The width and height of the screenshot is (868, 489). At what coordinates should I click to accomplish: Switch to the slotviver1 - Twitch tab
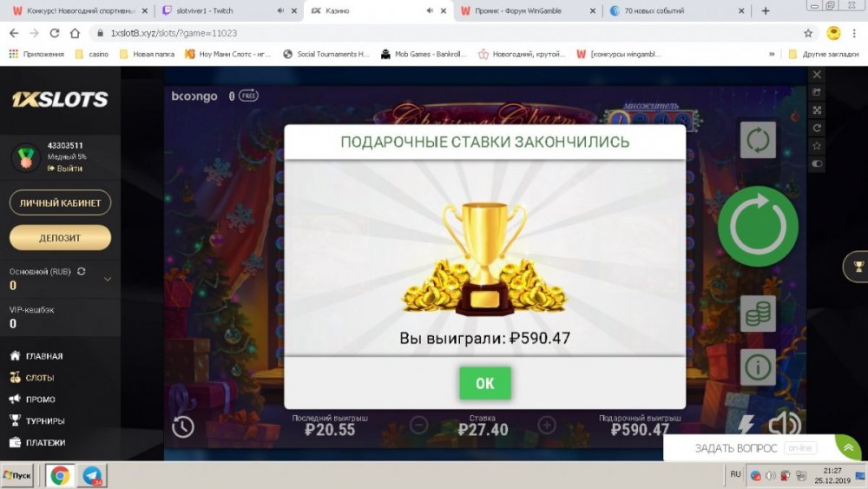[228, 10]
